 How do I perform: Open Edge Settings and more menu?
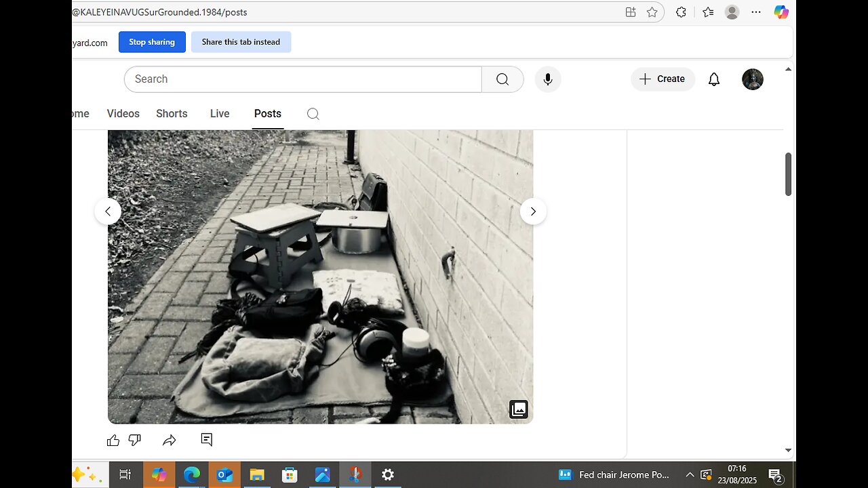(x=757, y=12)
